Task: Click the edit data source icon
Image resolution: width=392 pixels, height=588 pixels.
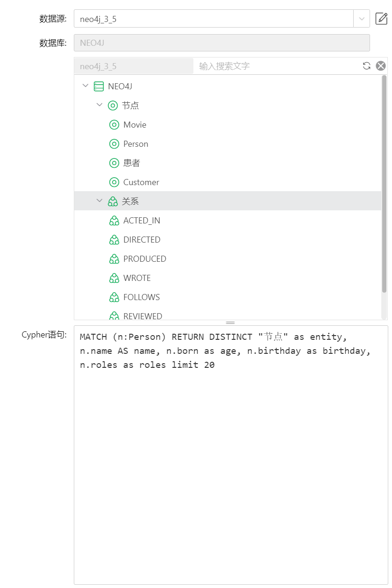Action: click(x=381, y=19)
